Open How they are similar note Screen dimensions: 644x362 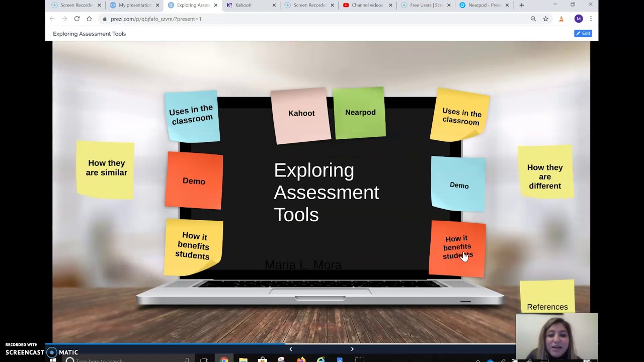pos(106,169)
